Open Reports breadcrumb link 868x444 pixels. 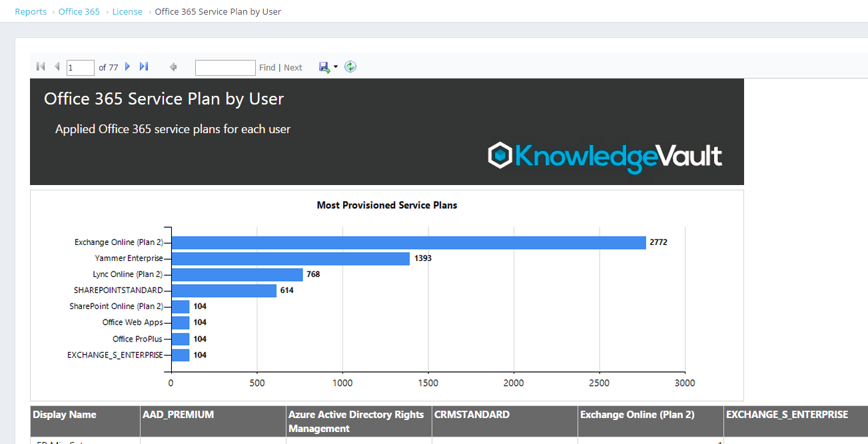[31, 11]
